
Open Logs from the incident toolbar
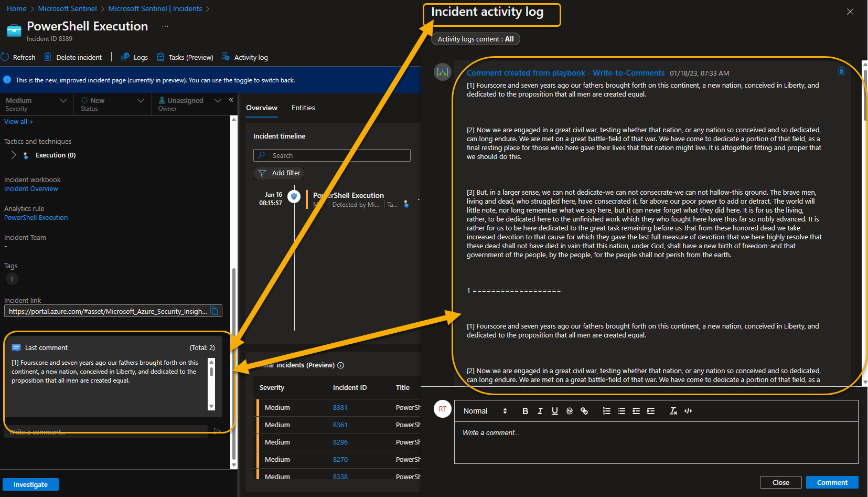[134, 57]
